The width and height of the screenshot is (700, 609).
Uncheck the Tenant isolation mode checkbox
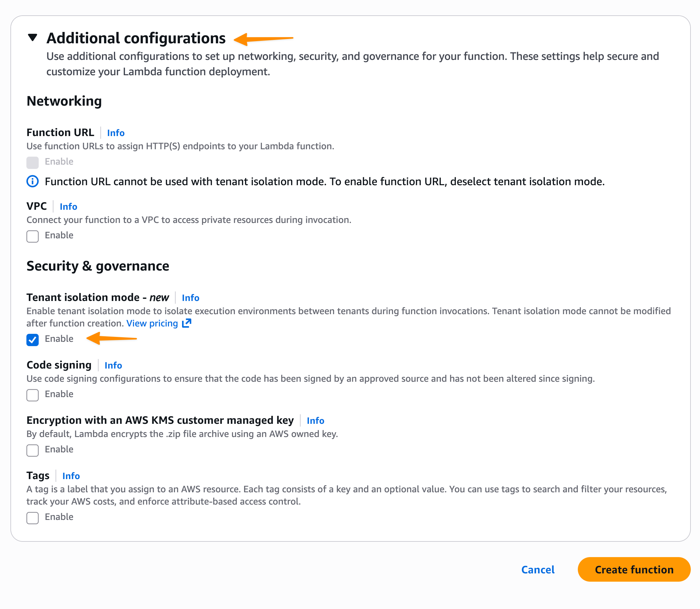(33, 339)
